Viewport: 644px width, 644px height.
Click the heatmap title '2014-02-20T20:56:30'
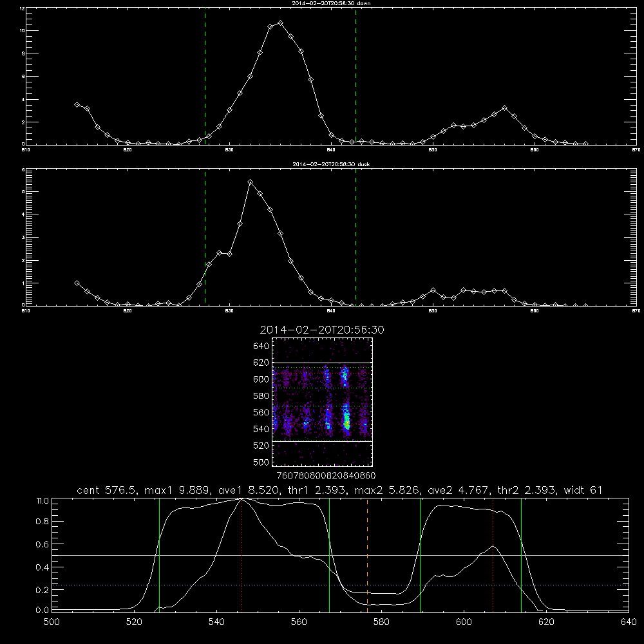click(x=322, y=330)
